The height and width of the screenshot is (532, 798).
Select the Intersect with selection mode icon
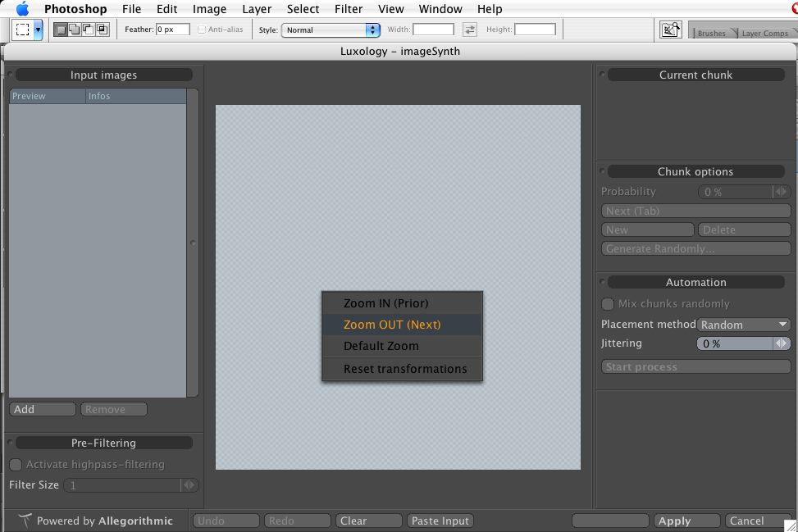[x=102, y=30]
